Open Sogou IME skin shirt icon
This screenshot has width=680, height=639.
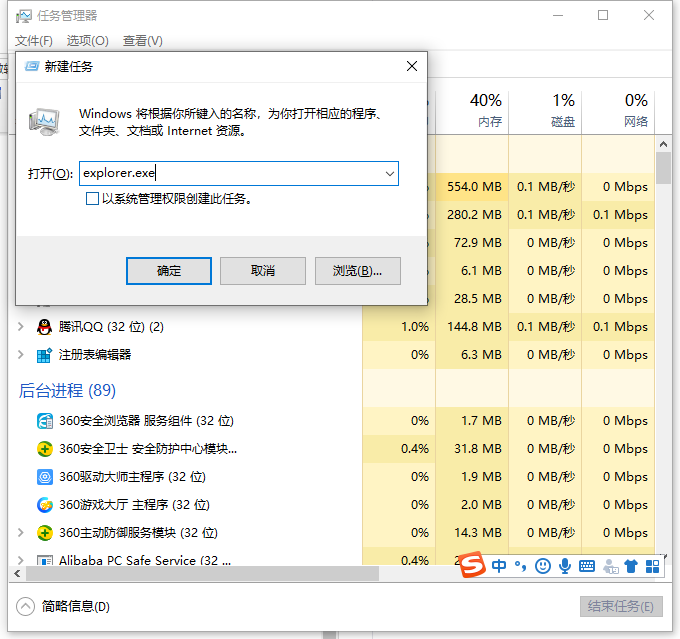[x=630, y=566]
